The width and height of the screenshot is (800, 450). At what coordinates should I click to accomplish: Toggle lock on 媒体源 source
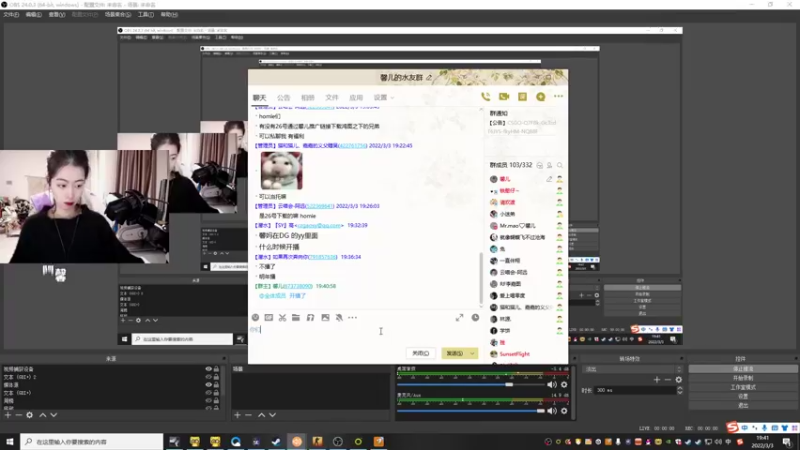click(x=216, y=385)
